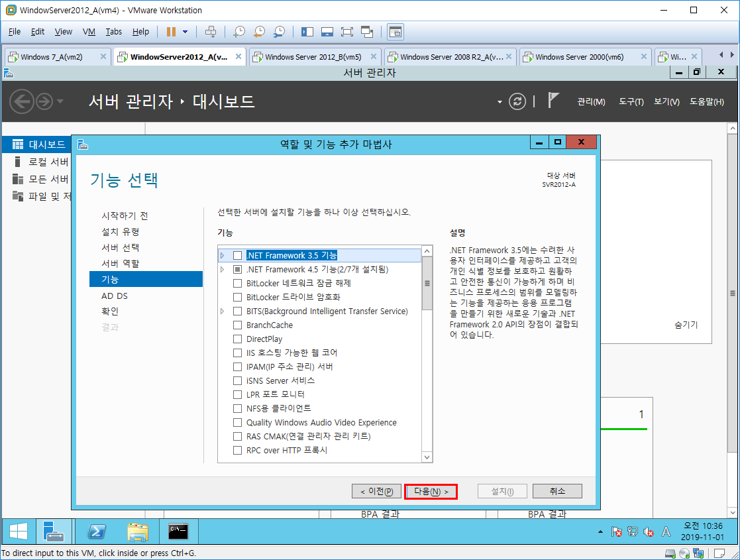Check the .NET Framework 3.5 feature box
The height and width of the screenshot is (560, 740).
(x=237, y=255)
